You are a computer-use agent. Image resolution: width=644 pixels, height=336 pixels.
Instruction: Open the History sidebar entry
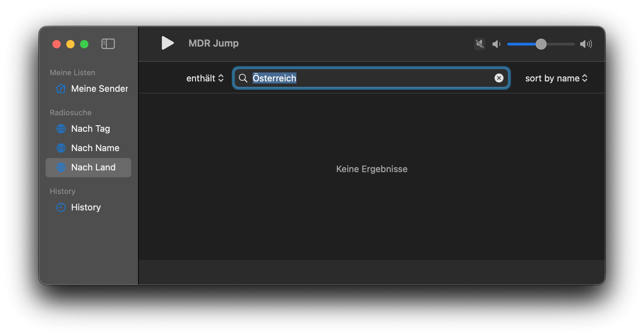tap(86, 207)
